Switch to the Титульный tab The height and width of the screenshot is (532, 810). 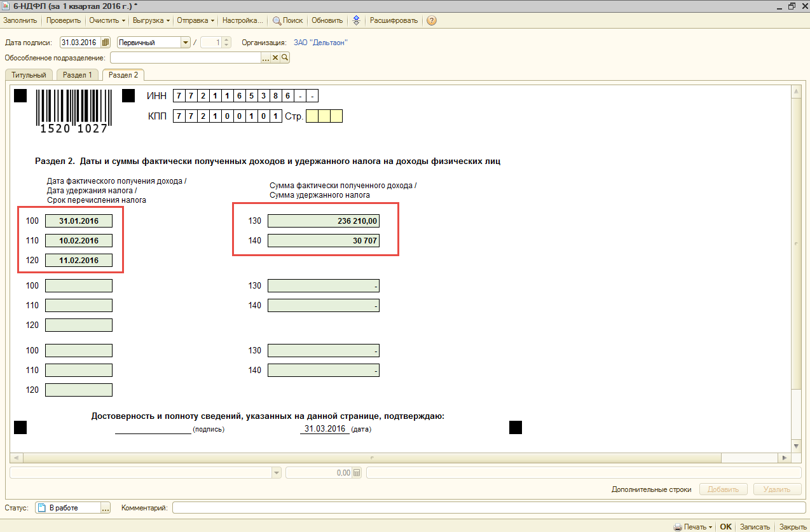pyautogui.click(x=29, y=75)
